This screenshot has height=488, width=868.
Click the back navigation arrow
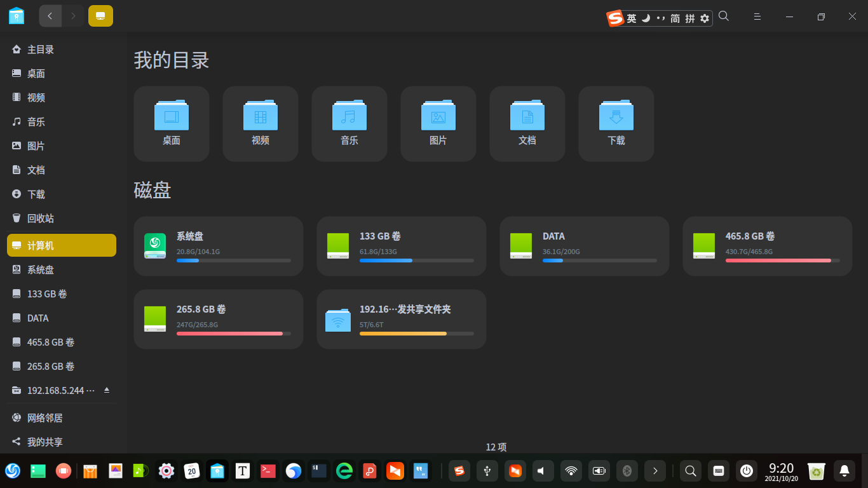click(50, 16)
